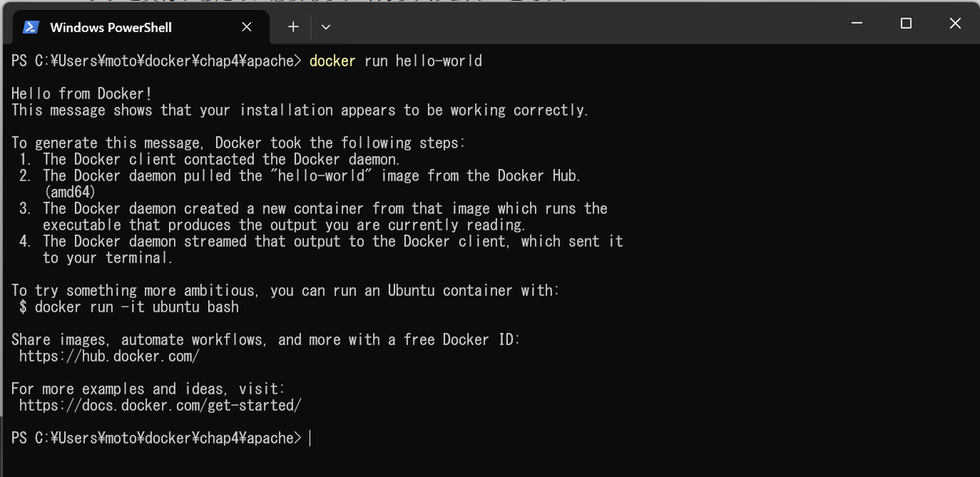Expand the new tab profile dropdown chevron
The image size is (980, 477).
(326, 27)
